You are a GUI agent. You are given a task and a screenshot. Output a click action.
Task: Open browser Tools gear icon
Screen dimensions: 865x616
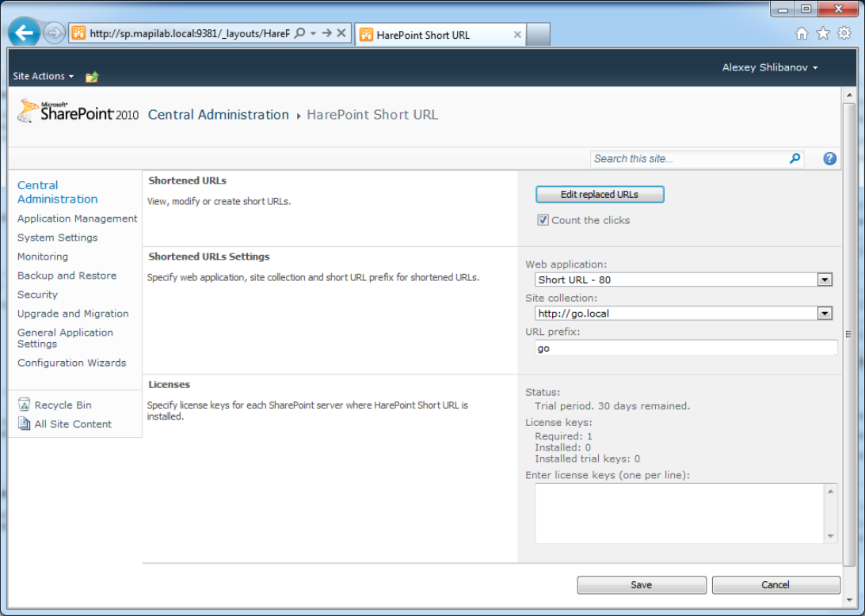(844, 33)
